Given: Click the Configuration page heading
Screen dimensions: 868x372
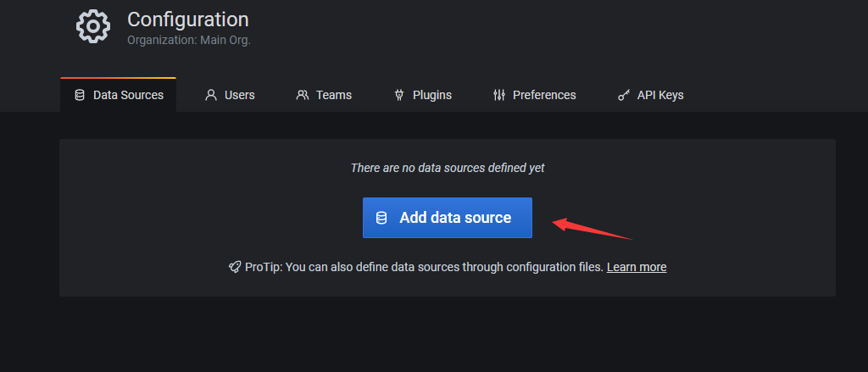Looking at the screenshot, I should (187, 19).
